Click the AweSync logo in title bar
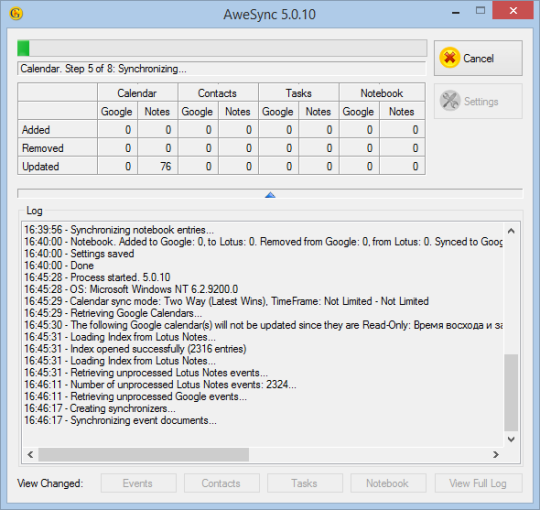Image resolution: width=540 pixels, height=510 pixels. (x=16, y=13)
